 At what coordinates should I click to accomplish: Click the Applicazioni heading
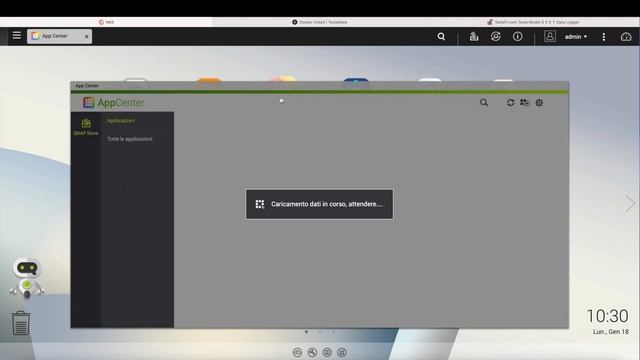coord(121,120)
